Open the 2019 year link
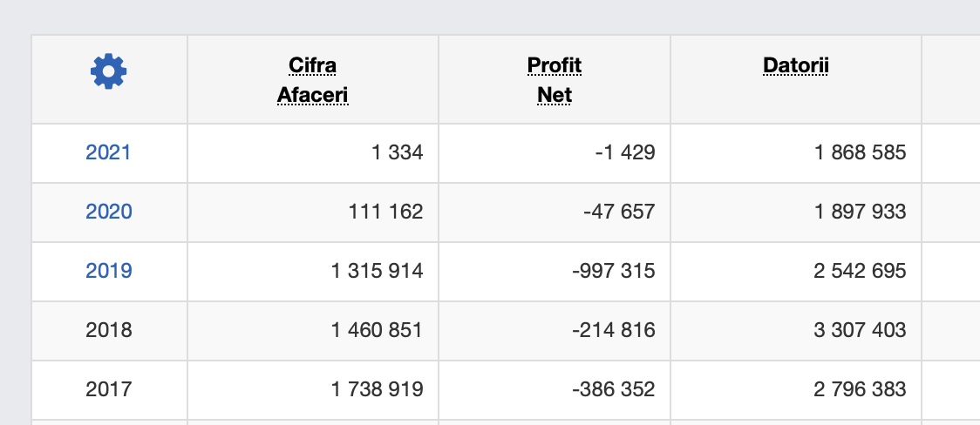This screenshot has width=980, height=425. pos(109,271)
